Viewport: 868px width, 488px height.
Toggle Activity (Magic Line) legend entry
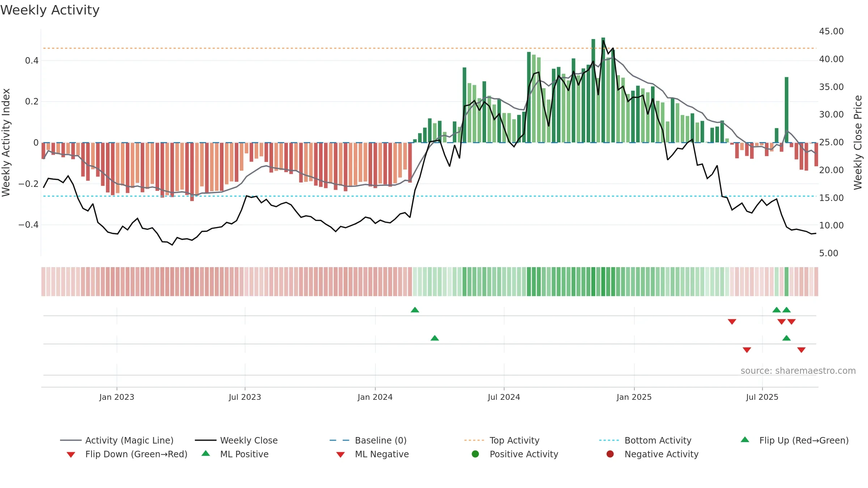(117, 440)
